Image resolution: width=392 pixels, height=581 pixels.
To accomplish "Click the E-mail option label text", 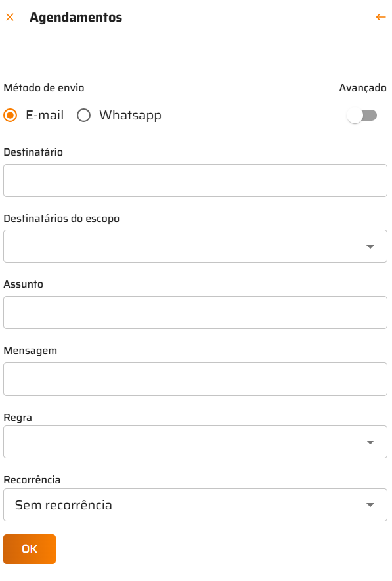I will pyautogui.click(x=45, y=116).
